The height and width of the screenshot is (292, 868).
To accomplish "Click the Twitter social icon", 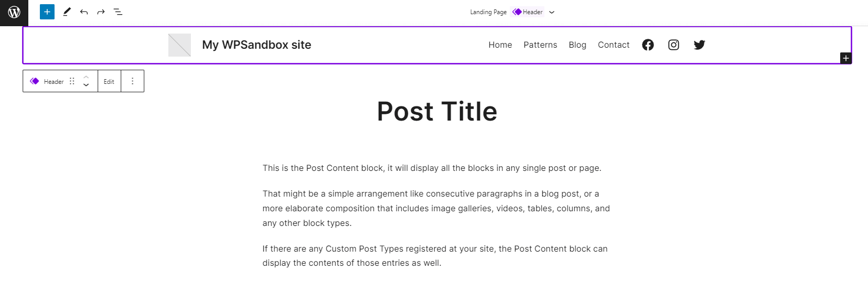I will click(699, 45).
